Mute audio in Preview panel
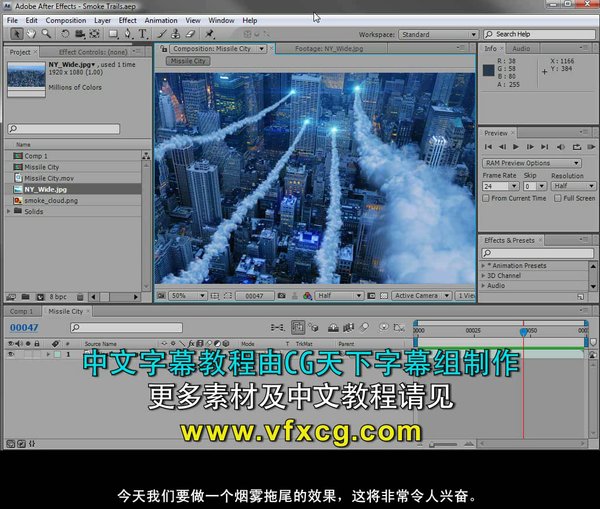600x509 pixels. click(561, 147)
